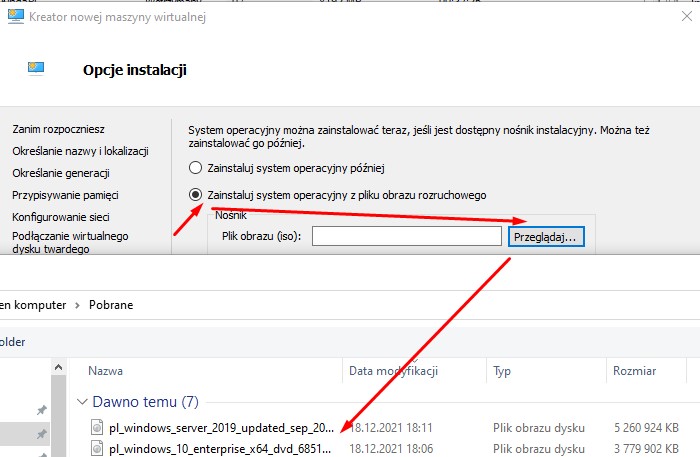Select file pl_windows_server_2019_updated_sep_20...
This screenshot has width=700, height=457.
point(221,428)
